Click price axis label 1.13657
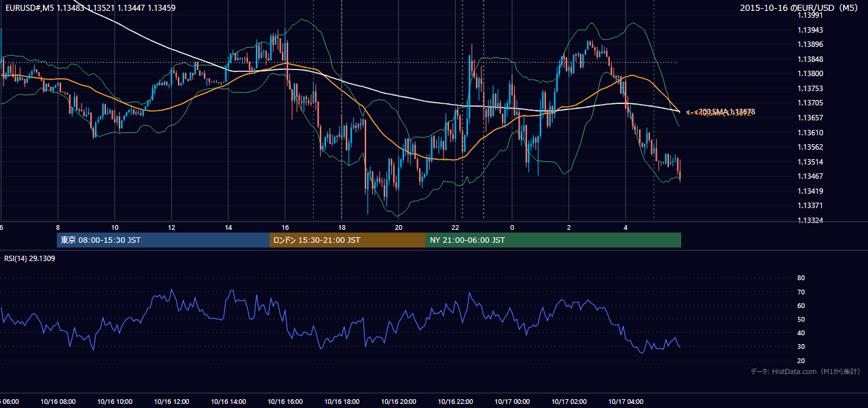The height and width of the screenshot is (408, 868). point(810,118)
